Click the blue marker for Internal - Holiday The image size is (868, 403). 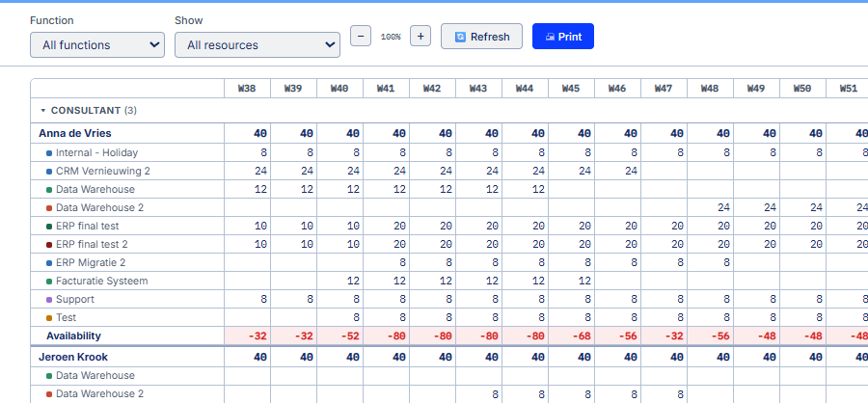[49, 153]
